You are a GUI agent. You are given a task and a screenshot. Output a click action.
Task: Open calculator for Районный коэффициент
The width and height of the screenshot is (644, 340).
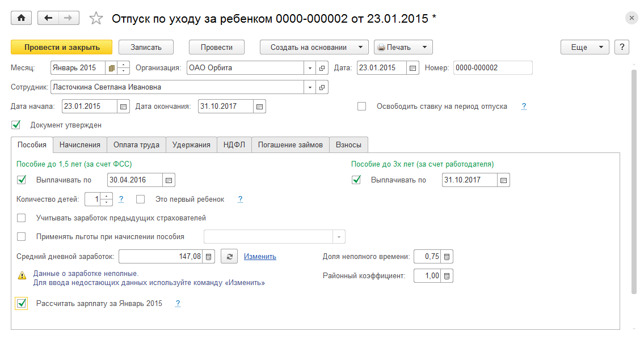point(447,276)
